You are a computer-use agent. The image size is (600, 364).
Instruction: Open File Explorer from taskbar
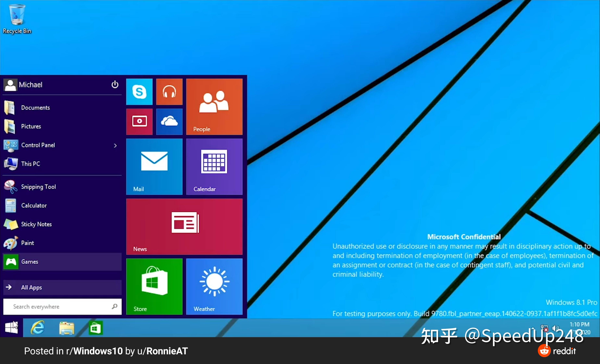[67, 328]
